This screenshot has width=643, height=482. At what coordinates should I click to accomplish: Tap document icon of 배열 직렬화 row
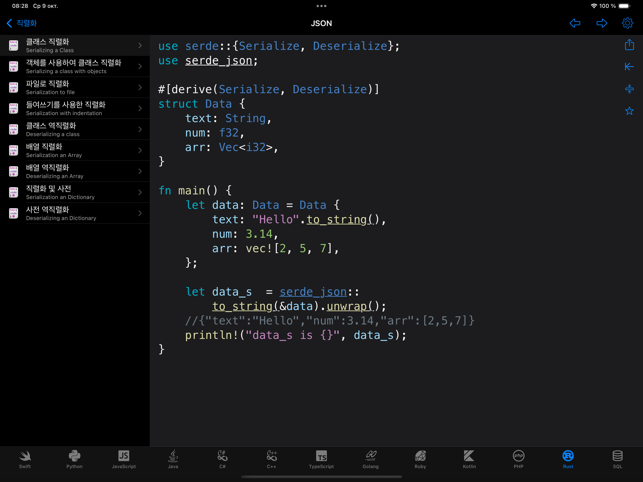coord(14,150)
